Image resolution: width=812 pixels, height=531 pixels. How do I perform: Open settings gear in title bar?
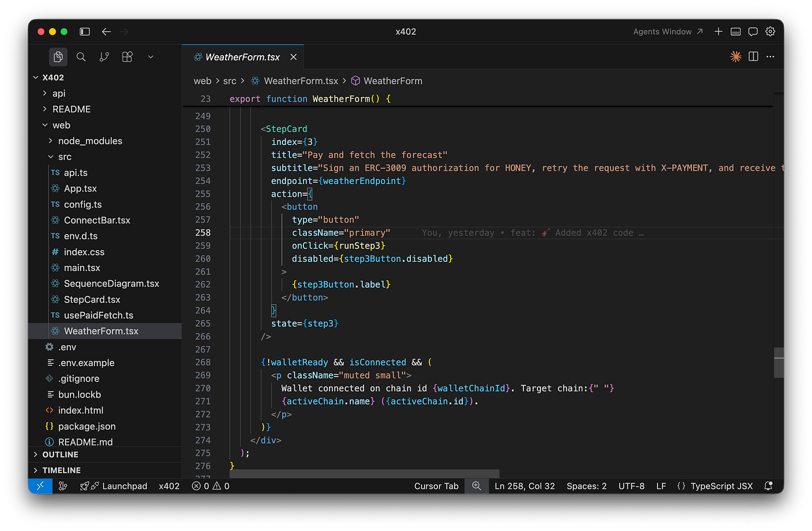(x=770, y=31)
